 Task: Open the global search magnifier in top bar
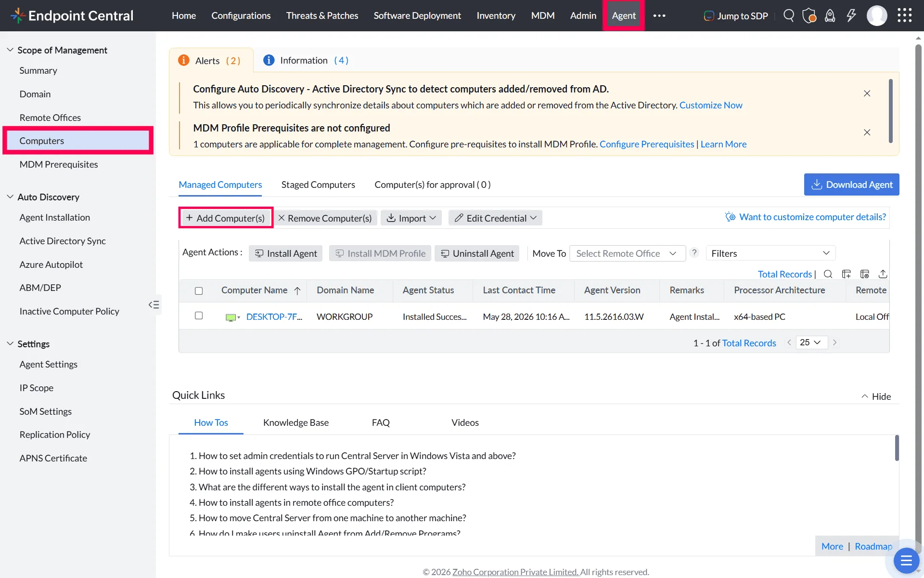[789, 15]
